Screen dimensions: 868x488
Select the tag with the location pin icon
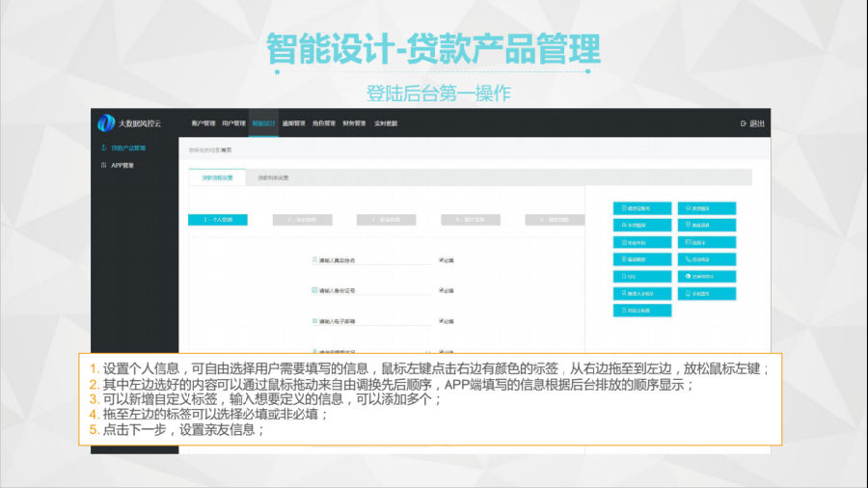(707, 225)
